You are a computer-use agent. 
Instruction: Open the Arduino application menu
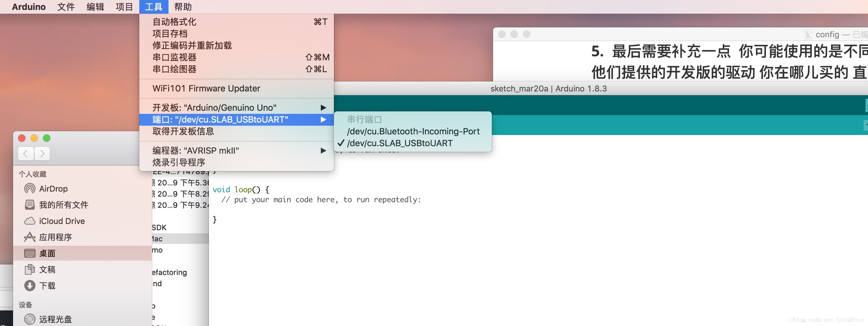pyautogui.click(x=29, y=7)
